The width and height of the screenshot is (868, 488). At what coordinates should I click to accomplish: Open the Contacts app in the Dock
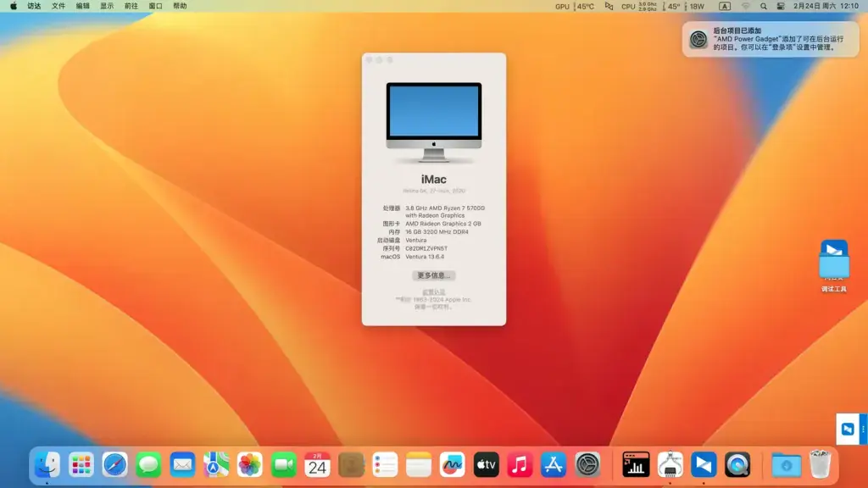point(351,465)
